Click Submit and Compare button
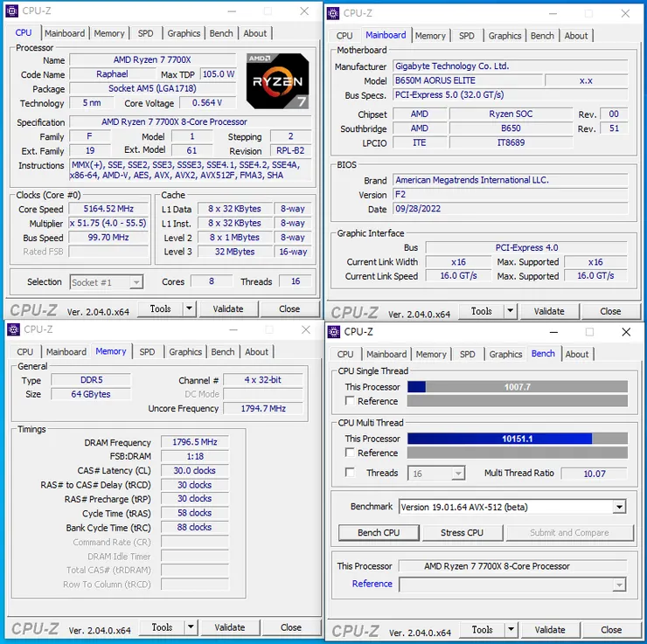This screenshot has height=644, width=647. tap(569, 533)
